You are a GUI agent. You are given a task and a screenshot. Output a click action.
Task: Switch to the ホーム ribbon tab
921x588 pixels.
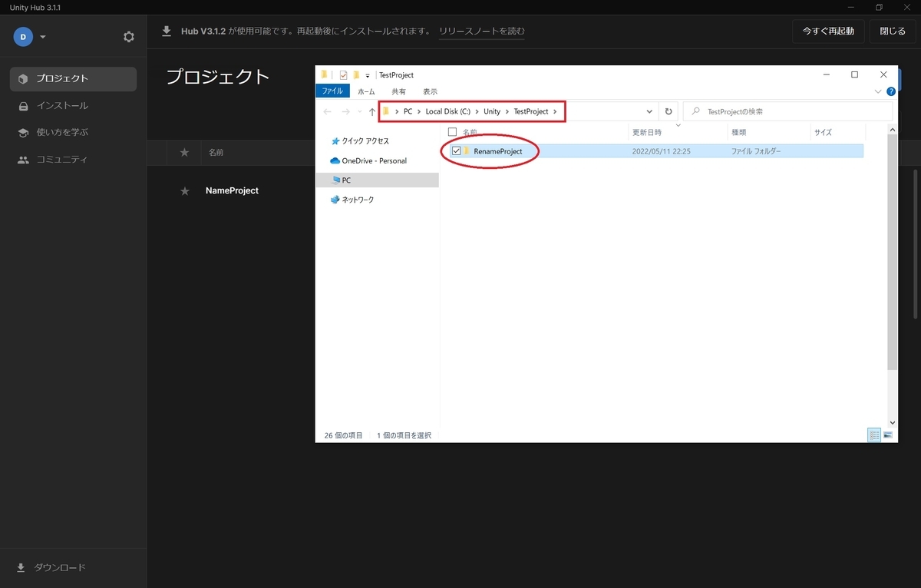366,91
